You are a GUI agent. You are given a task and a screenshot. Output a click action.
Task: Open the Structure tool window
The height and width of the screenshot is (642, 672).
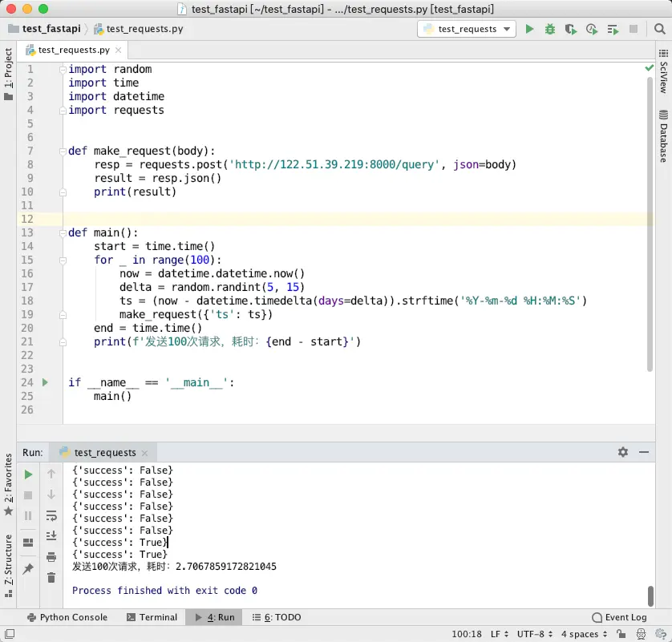pos(8,565)
